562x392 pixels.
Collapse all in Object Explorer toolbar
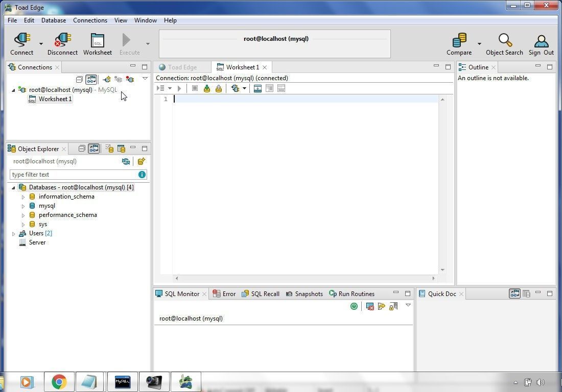tap(82, 149)
